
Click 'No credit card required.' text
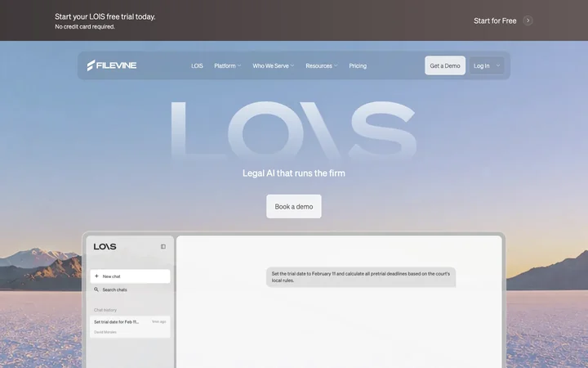[x=85, y=27]
